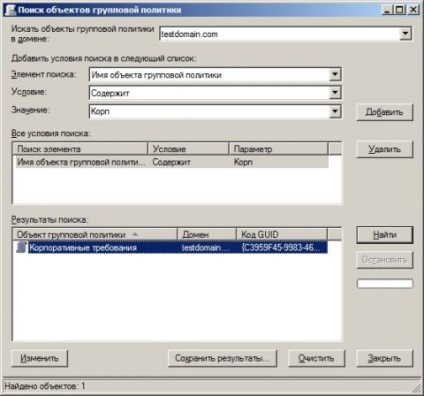This screenshot has width=424, height=396.
Task: Click the Корп cell in the conditions list
Action: (243, 162)
